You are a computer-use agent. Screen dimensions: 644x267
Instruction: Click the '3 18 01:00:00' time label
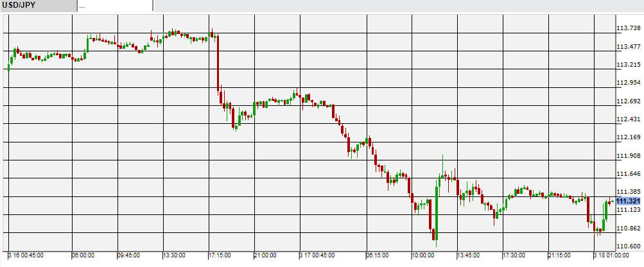(611, 255)
